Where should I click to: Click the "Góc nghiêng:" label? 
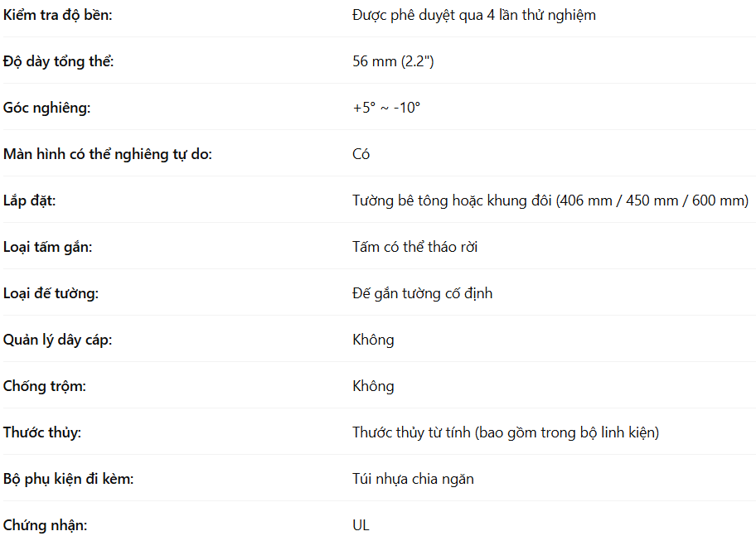pos(46,108)
